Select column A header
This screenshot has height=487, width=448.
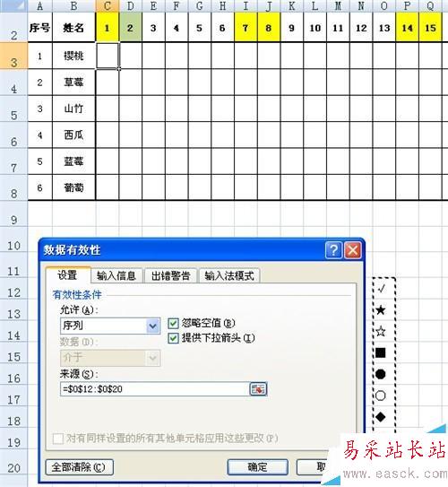coord(40,6)
